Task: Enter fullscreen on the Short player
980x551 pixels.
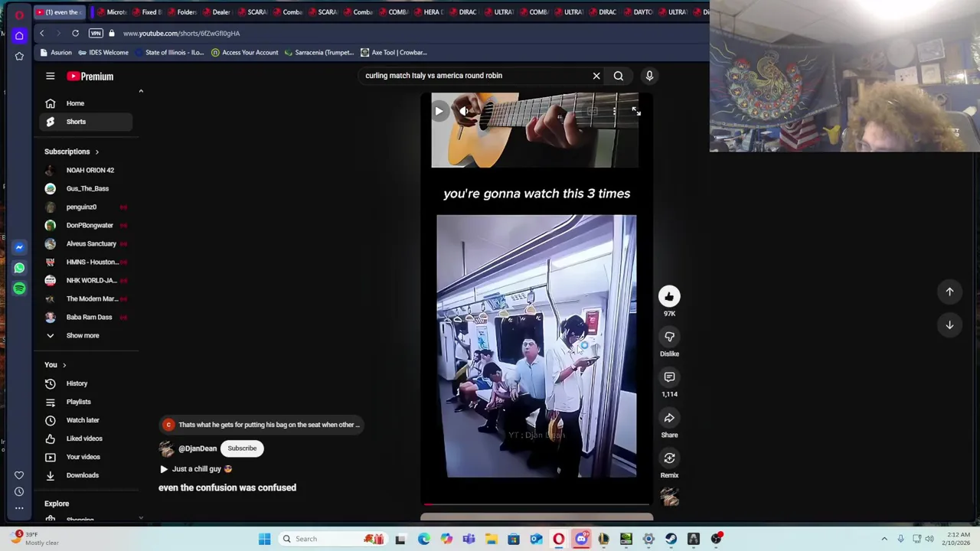Action: tap(635, 111)
